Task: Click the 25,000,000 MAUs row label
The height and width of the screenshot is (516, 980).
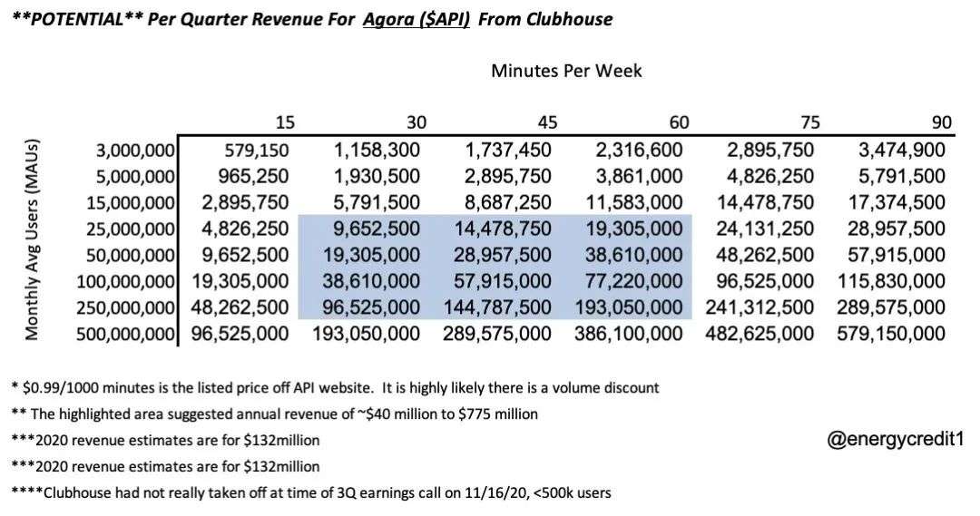Action: [x=131, y=229]
